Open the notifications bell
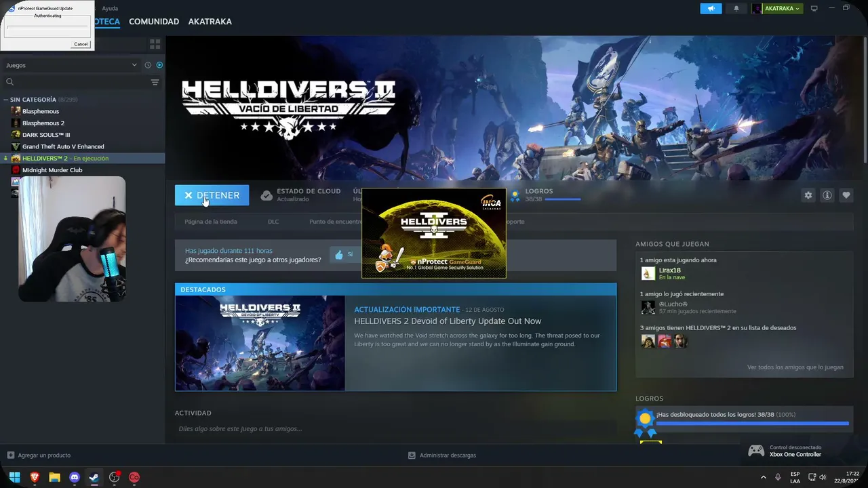868x488 pixels. 736,9
